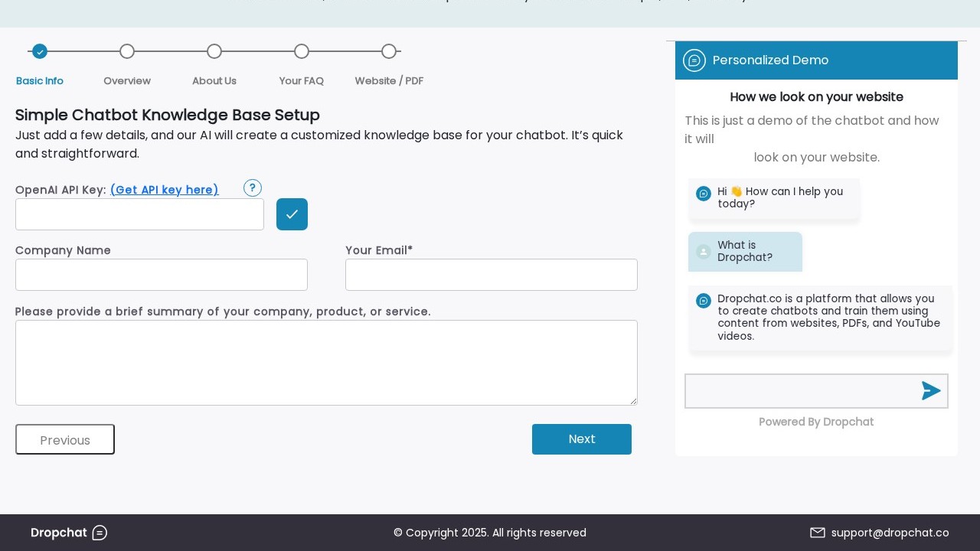Click the Next button
Image resolution: width=980 pixels, height=551 pixels.
582,439
